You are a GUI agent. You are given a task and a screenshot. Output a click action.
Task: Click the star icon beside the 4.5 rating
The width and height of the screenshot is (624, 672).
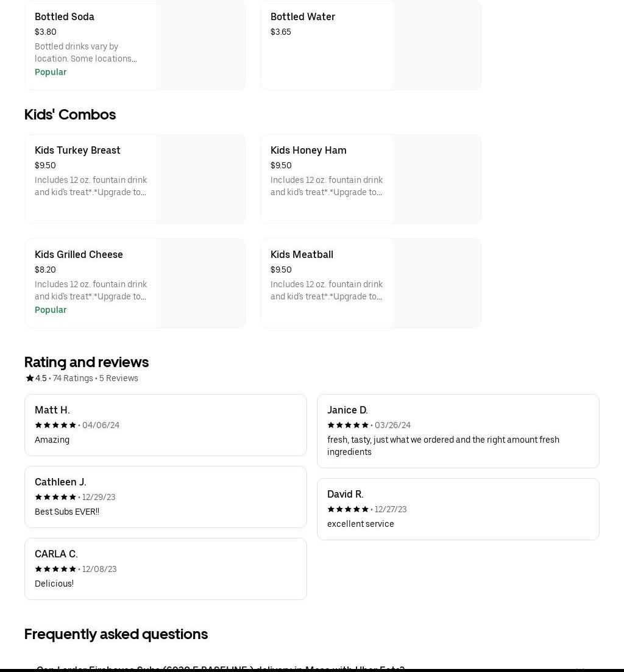29,378
